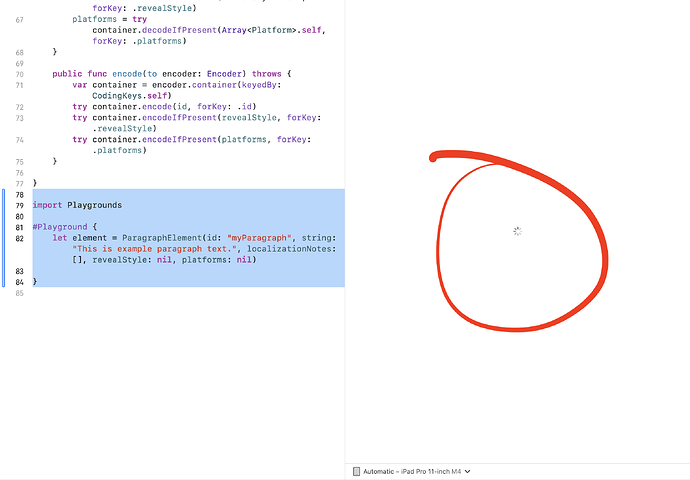This screenshot has width=690, height=480.
Task: Click 'decodeIfPresent' on the platforms line
Action: click(x=179, y=30)
